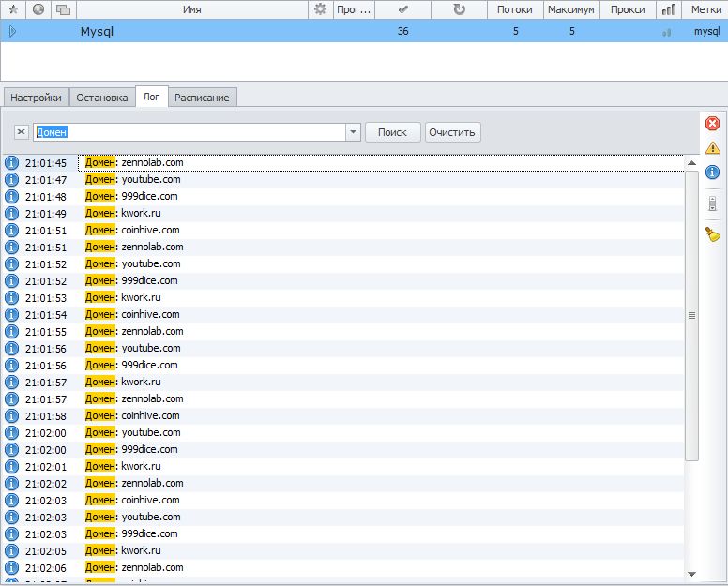
Task: Click info icon of 21:01:58 log entry
Action: 11,415
